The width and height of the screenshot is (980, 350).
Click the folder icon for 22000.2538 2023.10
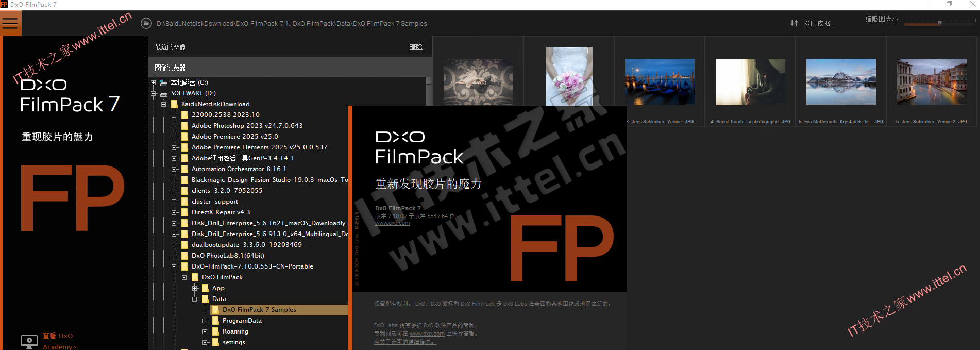click(x=185, y=115)
